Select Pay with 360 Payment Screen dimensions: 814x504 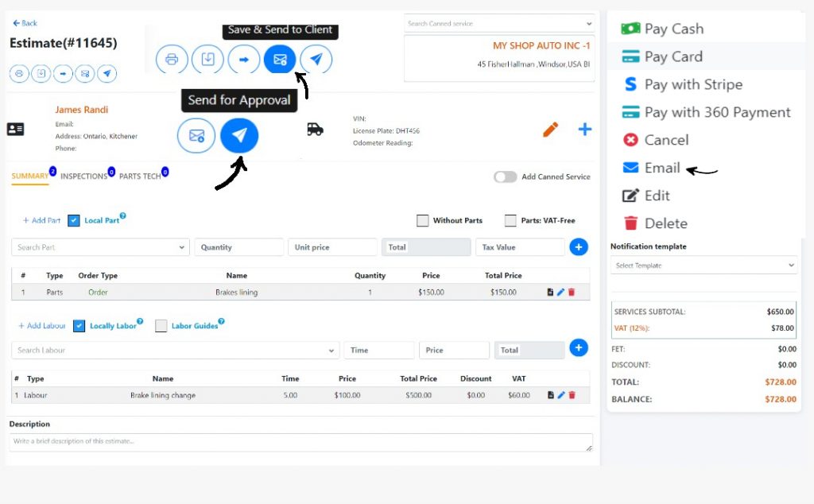[x=706, y=112]
